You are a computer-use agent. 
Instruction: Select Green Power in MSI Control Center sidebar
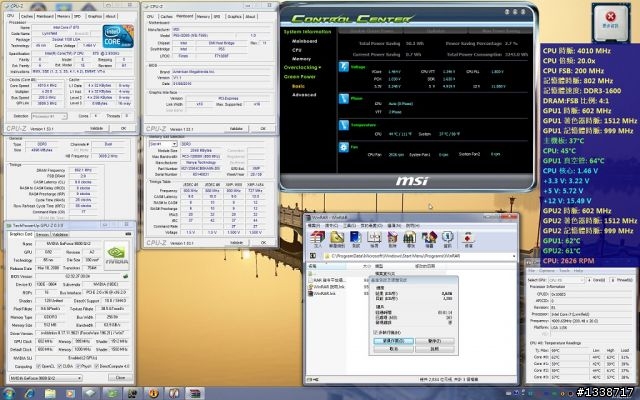pos(300,77)
